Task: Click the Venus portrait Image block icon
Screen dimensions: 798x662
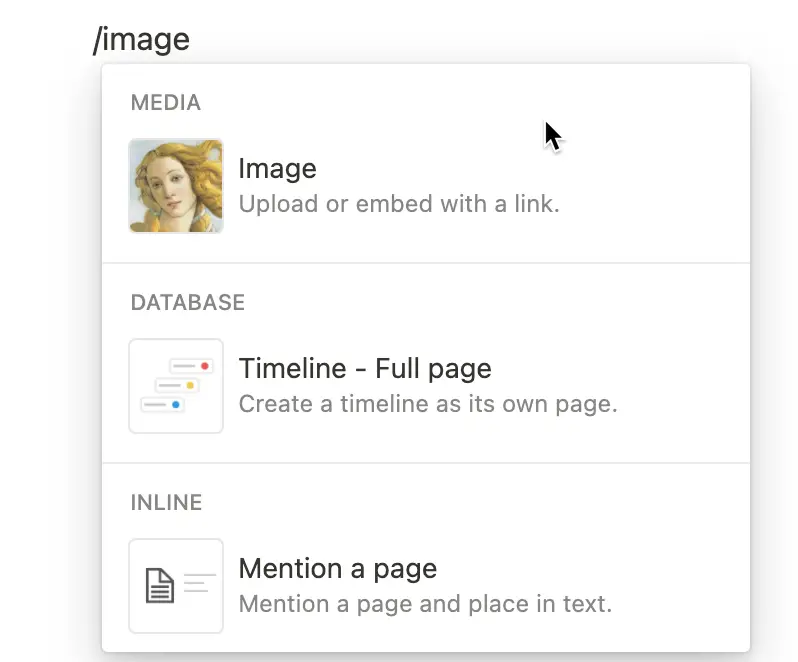Action: coord(176,186)
